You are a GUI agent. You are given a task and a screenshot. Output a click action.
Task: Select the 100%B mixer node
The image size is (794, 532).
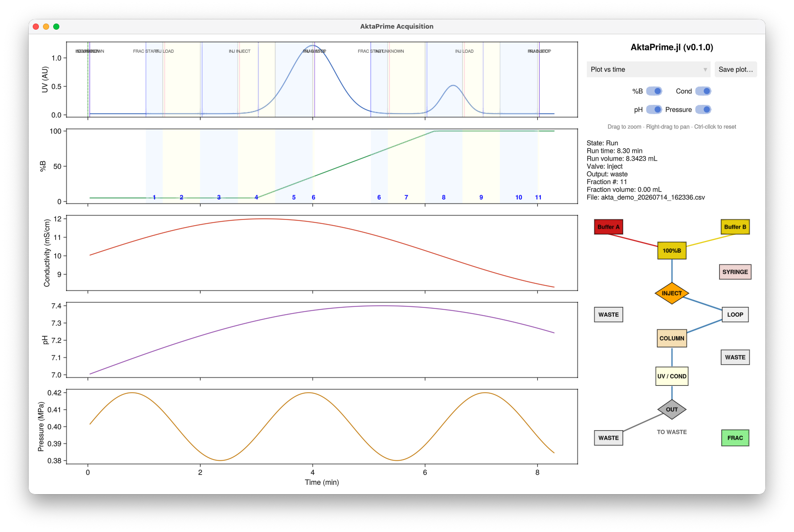(672, 251)
